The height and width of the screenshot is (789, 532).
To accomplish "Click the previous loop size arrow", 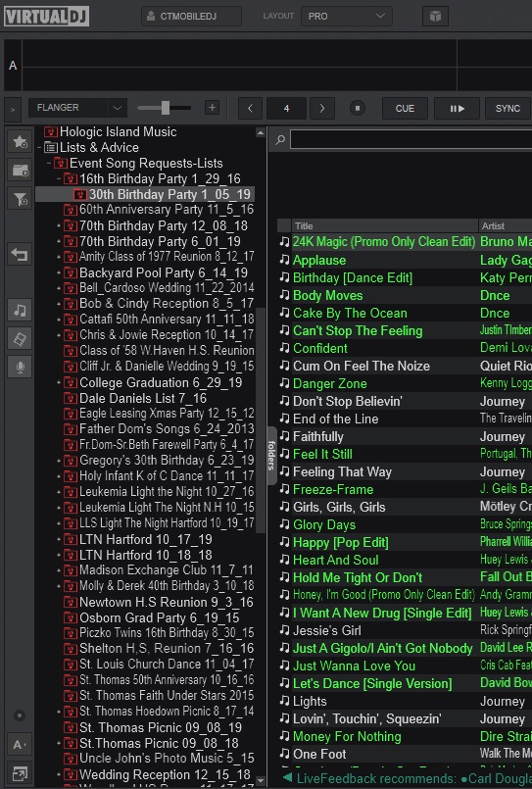I will 250,108.
